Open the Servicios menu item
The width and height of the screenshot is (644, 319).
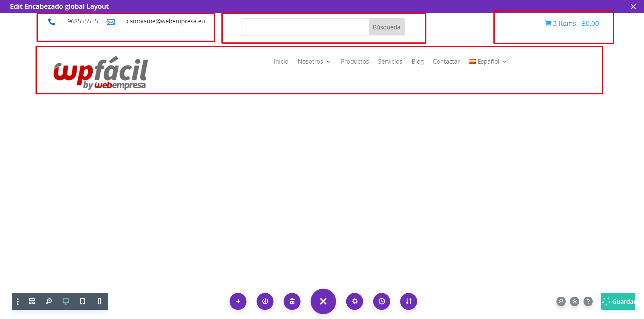[x=390, y=62]
